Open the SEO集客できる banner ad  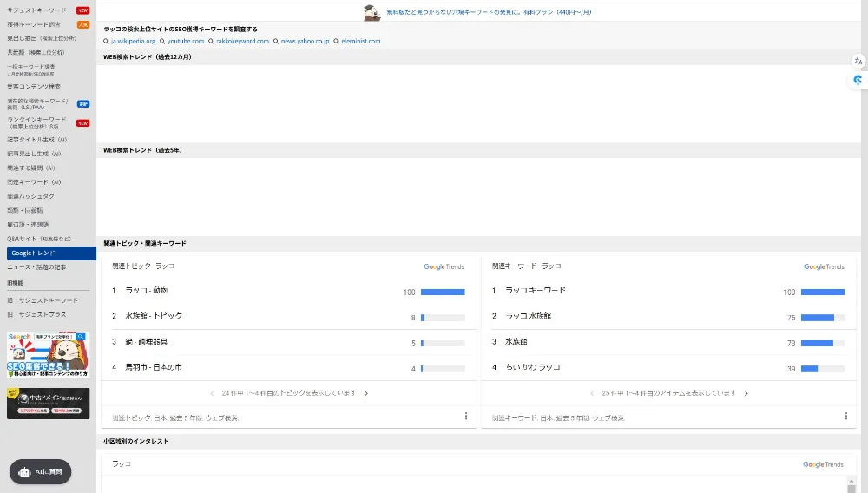click(x=48, y=355)
